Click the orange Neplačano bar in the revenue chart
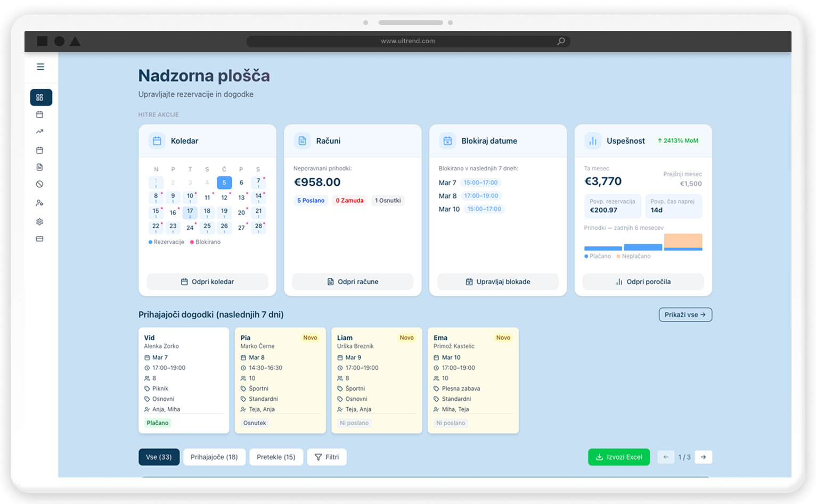Screen dimensions: 816x504 (x=683, y=241)
